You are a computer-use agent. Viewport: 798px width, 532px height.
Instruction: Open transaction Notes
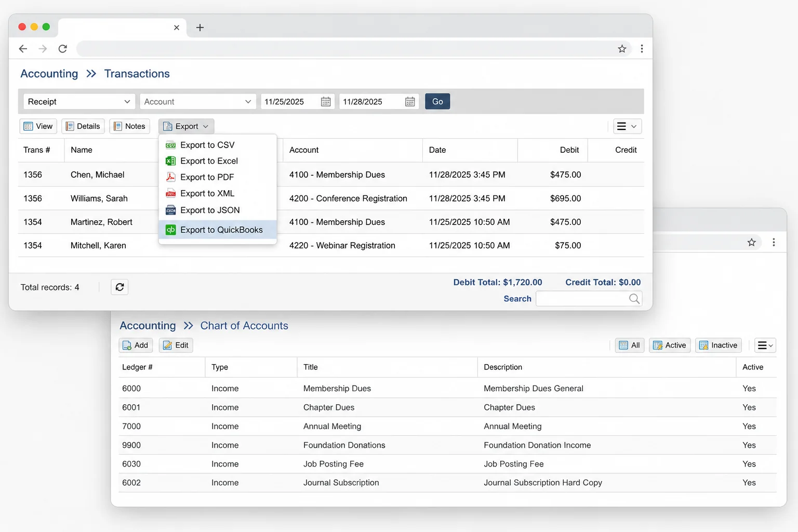click(x=130, y=126)
